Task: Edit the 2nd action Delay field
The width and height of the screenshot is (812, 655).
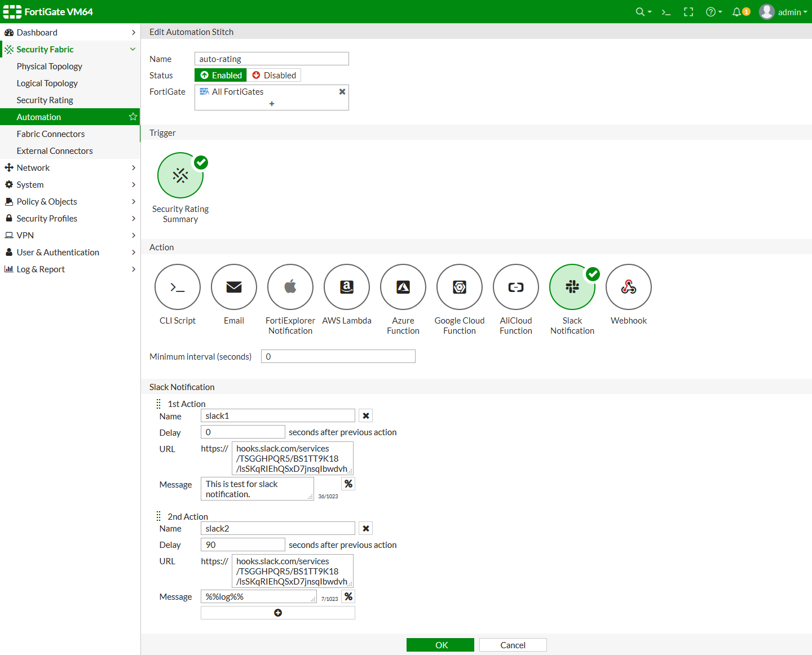Action: click(x=243, y=545)
